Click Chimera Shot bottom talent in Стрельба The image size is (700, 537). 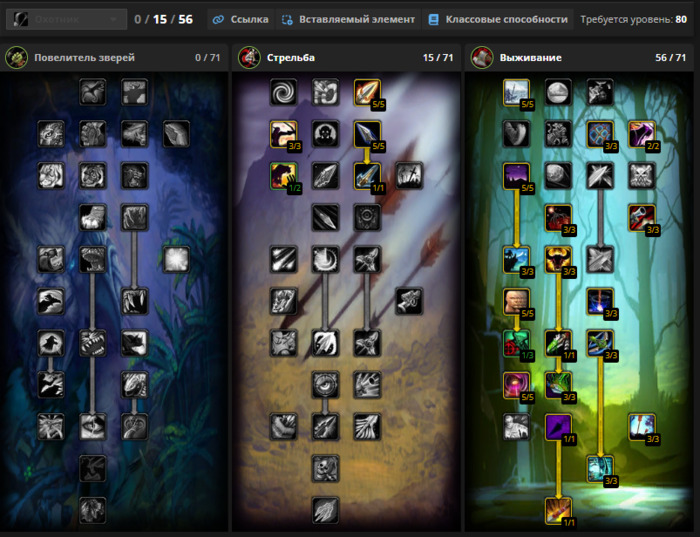325,510
